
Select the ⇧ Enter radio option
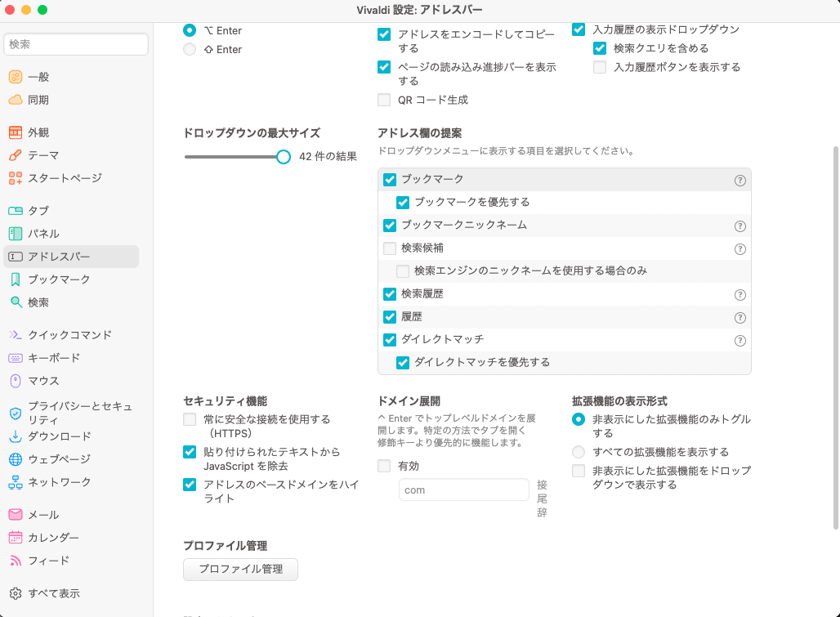[190, 49]
